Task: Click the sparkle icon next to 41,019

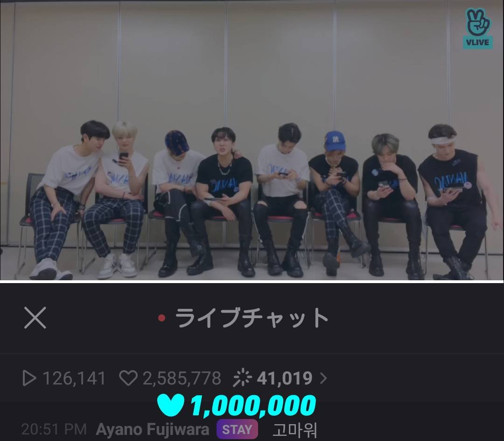Action: pos(242,377)
